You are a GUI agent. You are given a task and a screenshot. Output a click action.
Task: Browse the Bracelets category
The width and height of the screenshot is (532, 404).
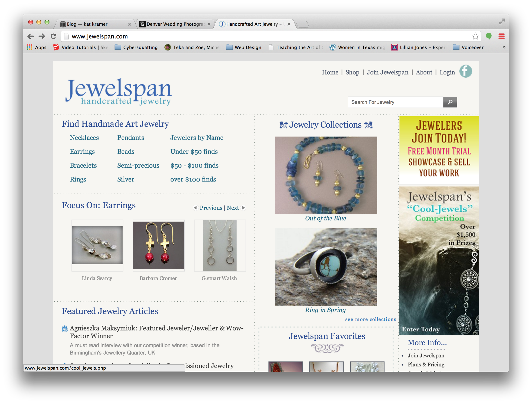click(x=83, y=165)
